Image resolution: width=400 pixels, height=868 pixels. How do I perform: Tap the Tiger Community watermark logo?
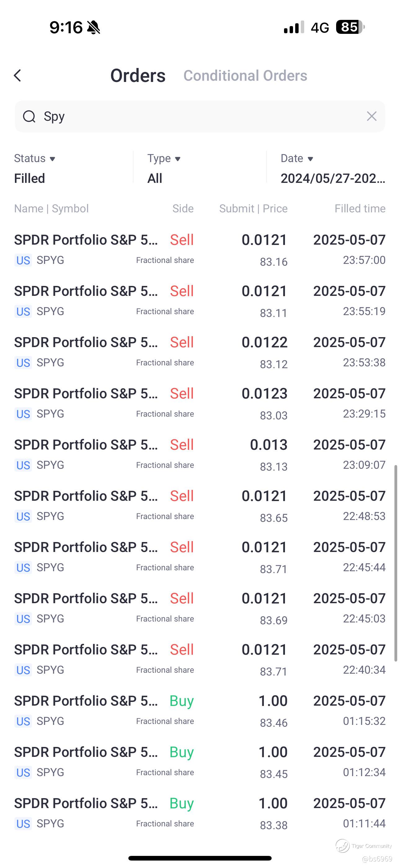point(343,845)
